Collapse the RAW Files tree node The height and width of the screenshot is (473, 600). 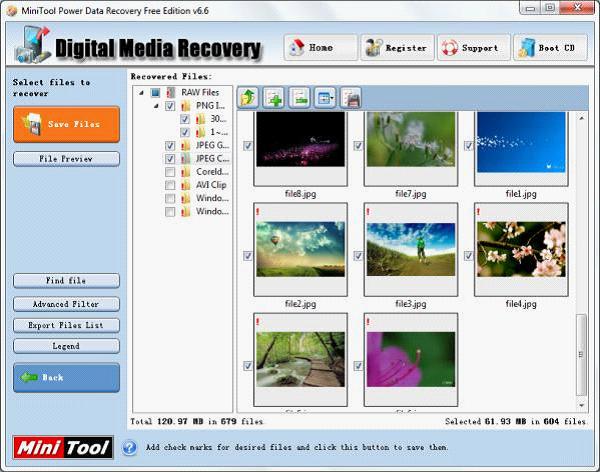pos(142,93)
